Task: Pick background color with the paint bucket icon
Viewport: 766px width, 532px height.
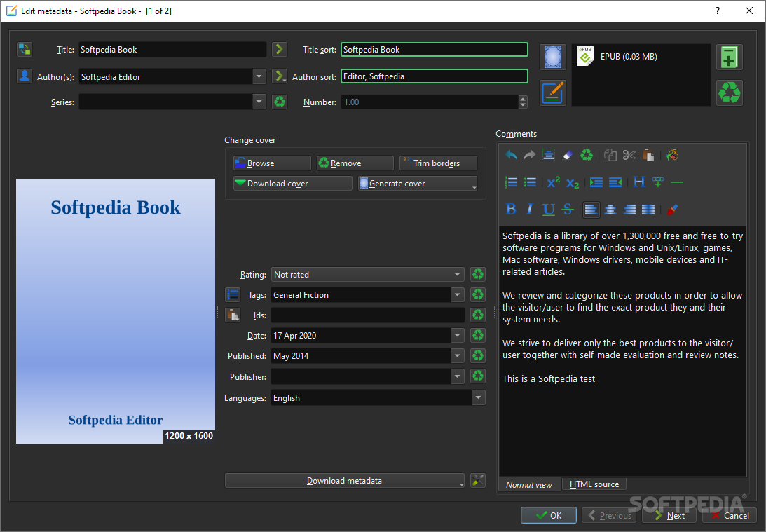Action: click(673, 156)
